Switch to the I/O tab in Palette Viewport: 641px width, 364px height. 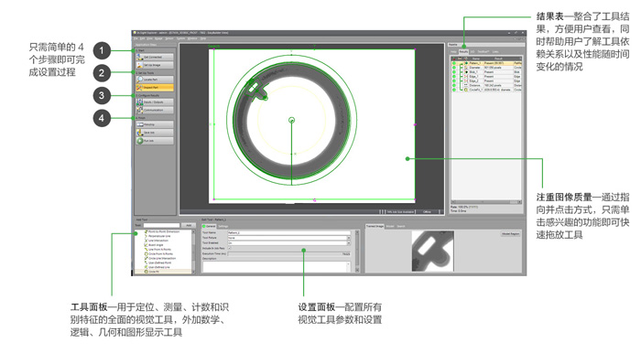(x=473, y=52)
